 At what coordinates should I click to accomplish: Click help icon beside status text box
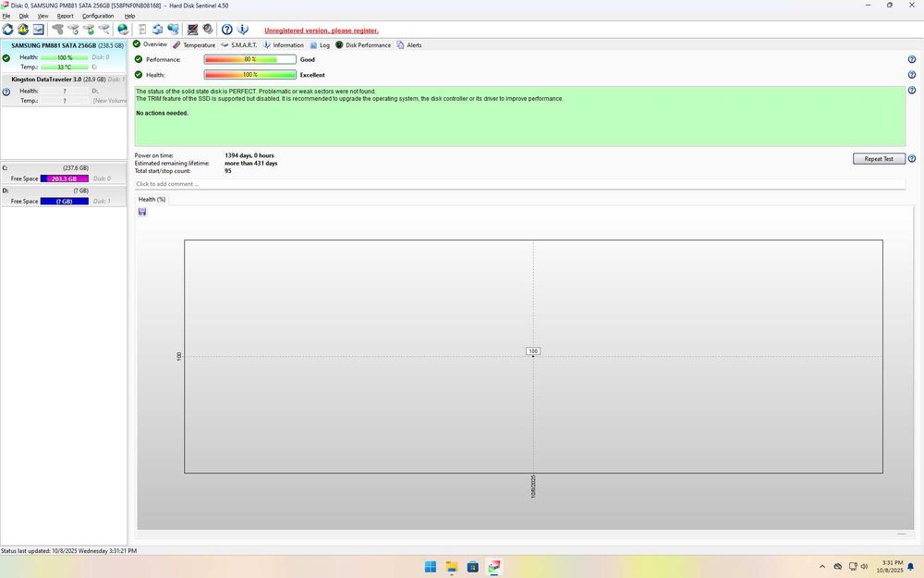point(912,91)
